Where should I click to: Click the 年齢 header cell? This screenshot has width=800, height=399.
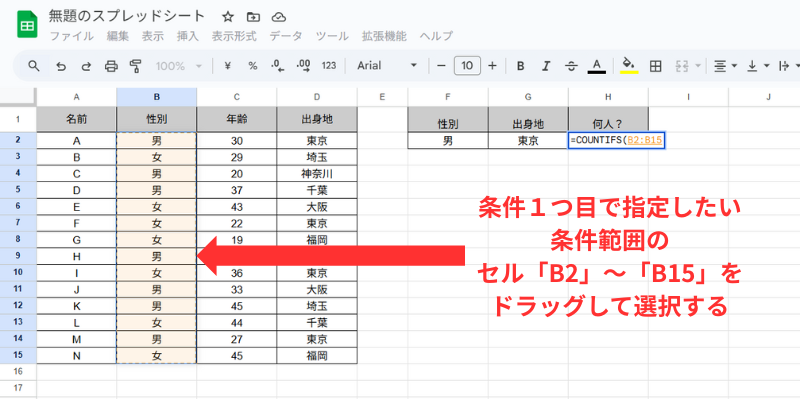(x=237, y=119)
